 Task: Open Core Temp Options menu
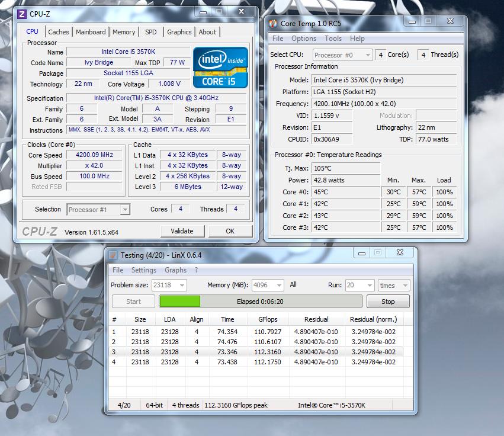[x=304, y=39]
